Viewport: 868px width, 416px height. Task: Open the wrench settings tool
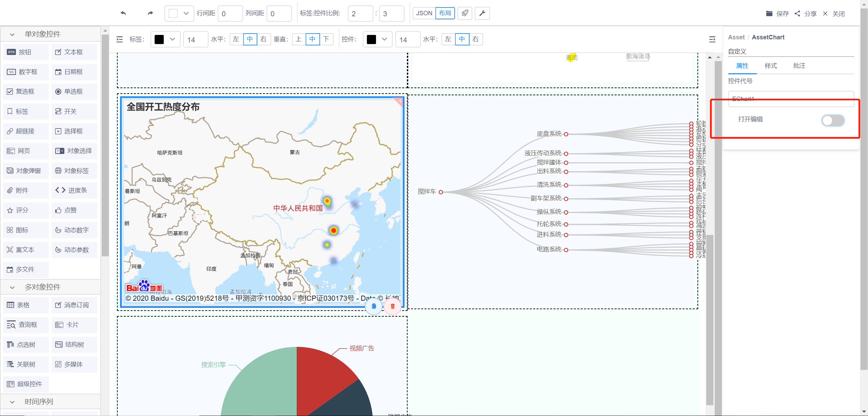(482, 13)
